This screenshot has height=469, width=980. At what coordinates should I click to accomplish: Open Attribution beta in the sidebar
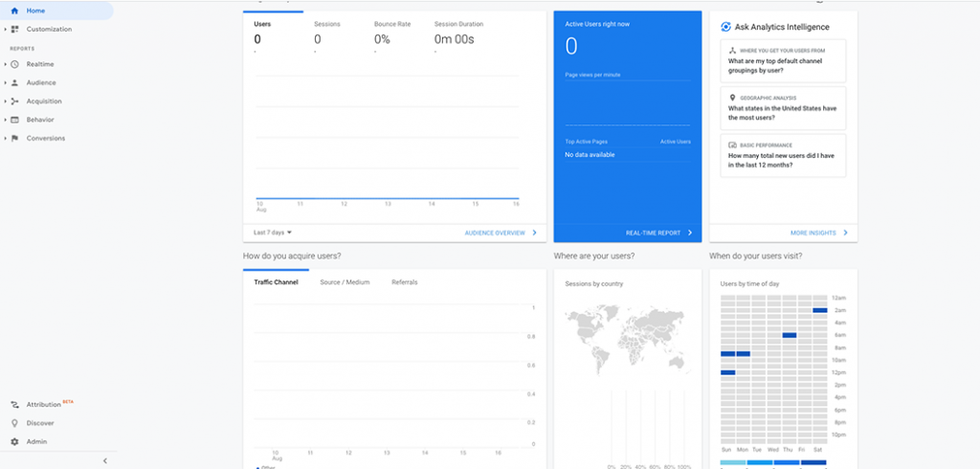click(44, 405)
